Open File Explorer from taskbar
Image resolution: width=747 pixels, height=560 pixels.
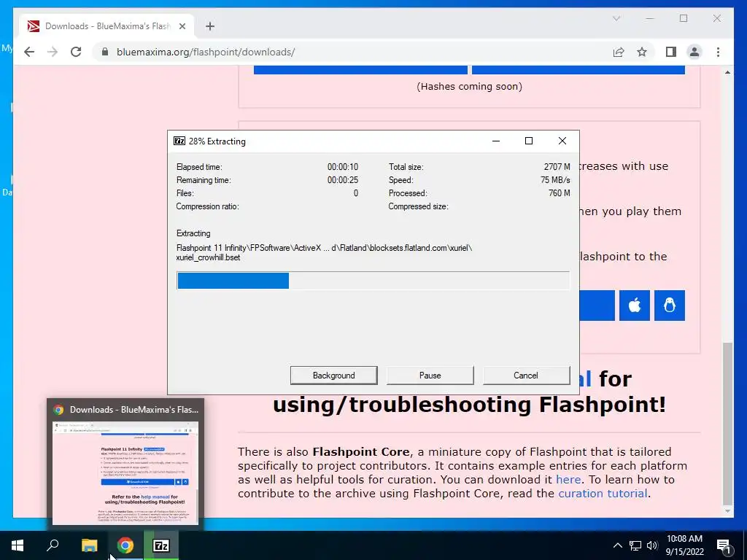click(x=89, y=545)
